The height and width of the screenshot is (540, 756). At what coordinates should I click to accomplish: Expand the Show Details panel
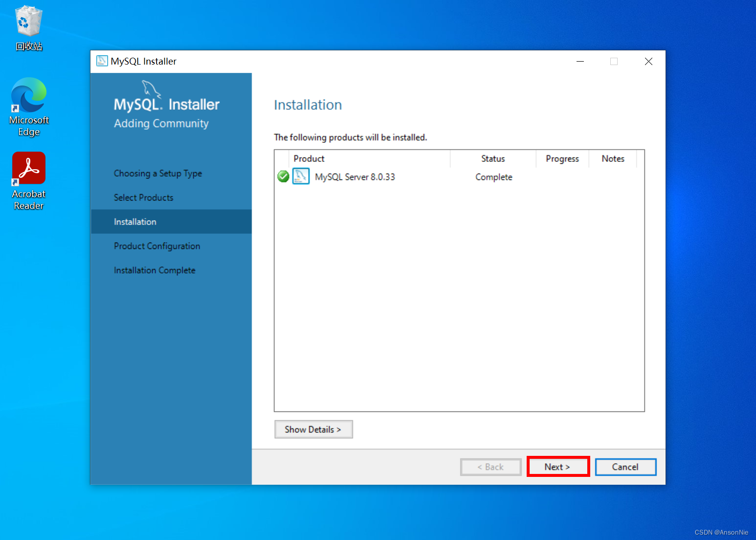(x=313, y=429)
